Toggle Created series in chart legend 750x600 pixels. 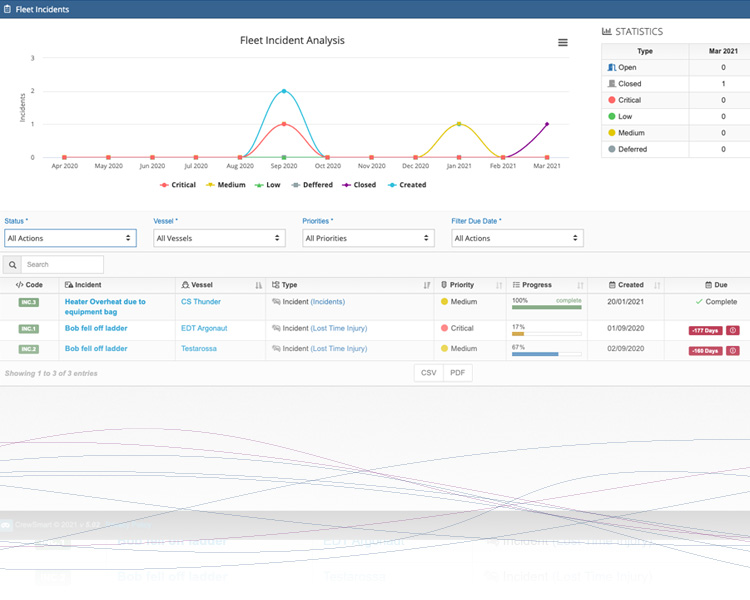coord(407,185)
